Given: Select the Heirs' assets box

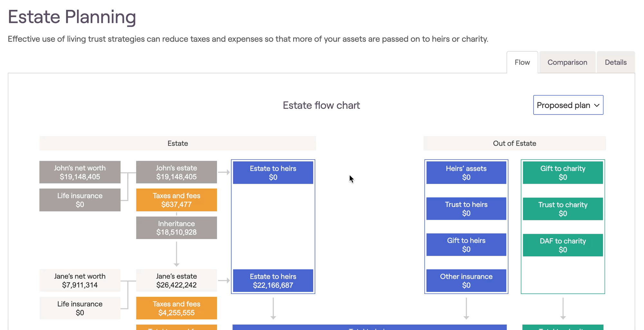Looking at the screenshot, I should pos(466,173).
